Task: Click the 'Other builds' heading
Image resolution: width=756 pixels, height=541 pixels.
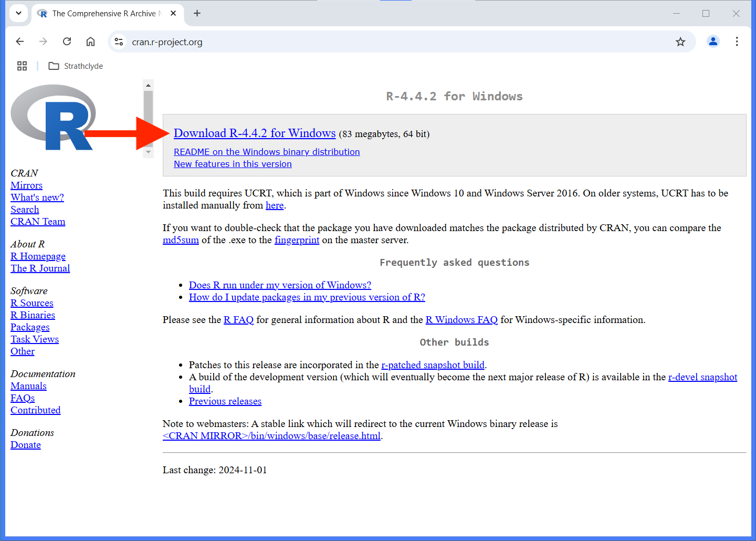Action: [454, 342]
